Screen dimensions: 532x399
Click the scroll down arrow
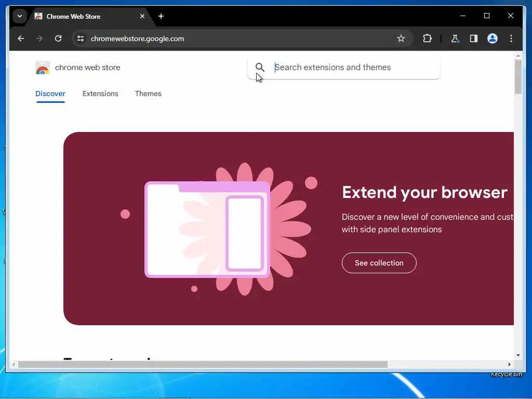click(x=518, y=355)
